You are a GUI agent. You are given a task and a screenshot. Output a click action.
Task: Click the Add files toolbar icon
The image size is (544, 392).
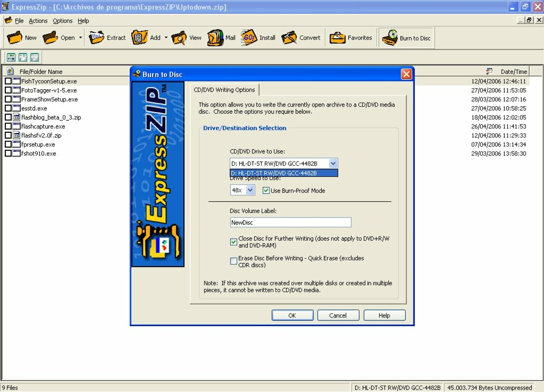coord(147,37)
